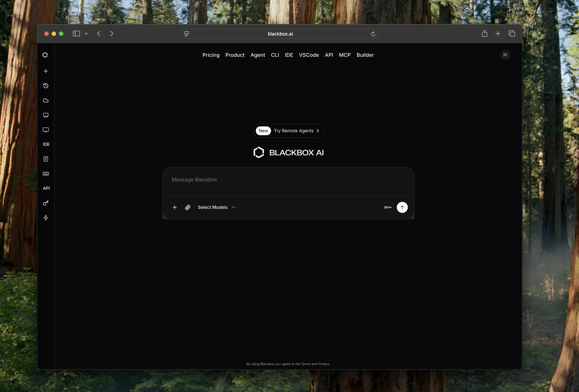
Task: Open the Pricing menu item
Action: pyautogui.click(x=211, y=55)
